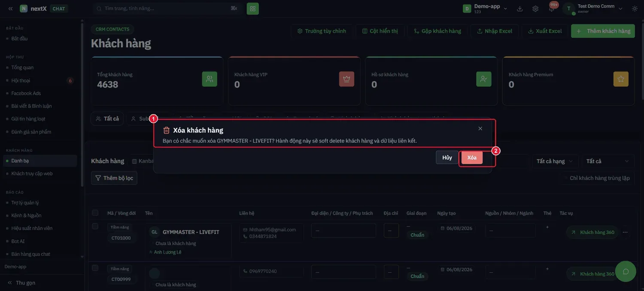Open more options for GYMMASTER - LIVEFIT row

(625, 232)
